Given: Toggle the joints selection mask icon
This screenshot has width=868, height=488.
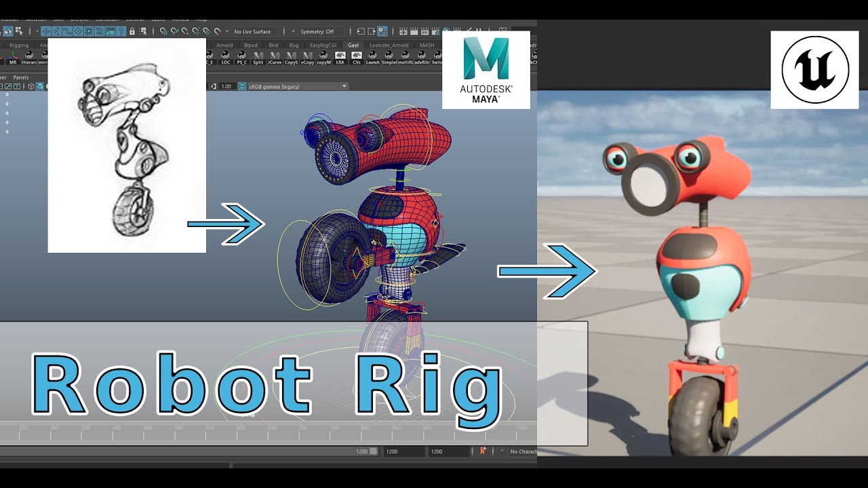Looking at the screenshot, I should pos(57,31).
